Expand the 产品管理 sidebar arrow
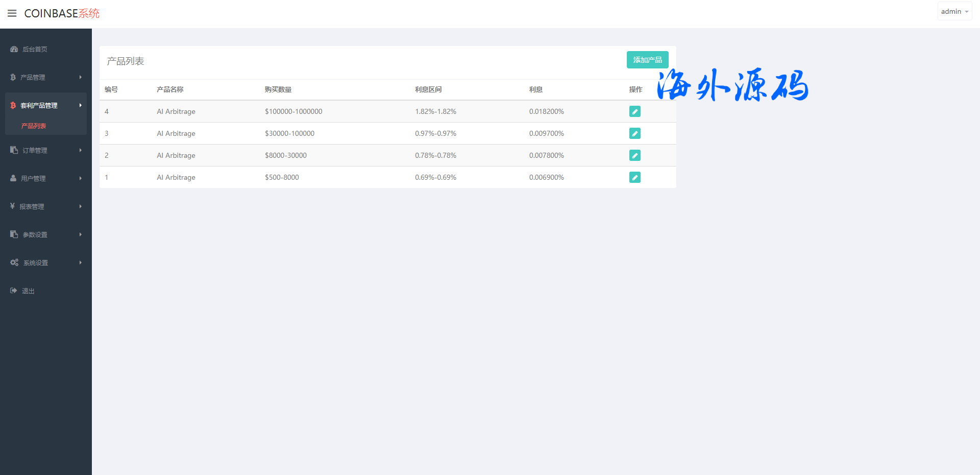The image size is (980, 475). 80,77
